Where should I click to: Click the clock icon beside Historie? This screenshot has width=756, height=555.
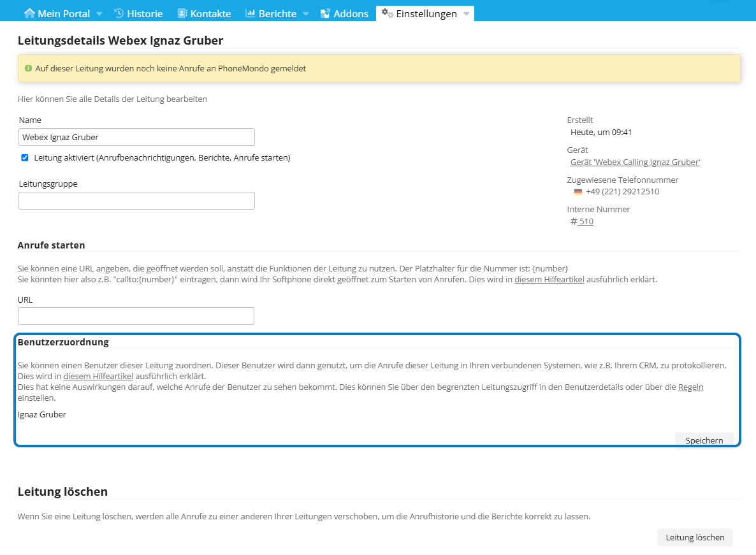[x=119, y=13]
